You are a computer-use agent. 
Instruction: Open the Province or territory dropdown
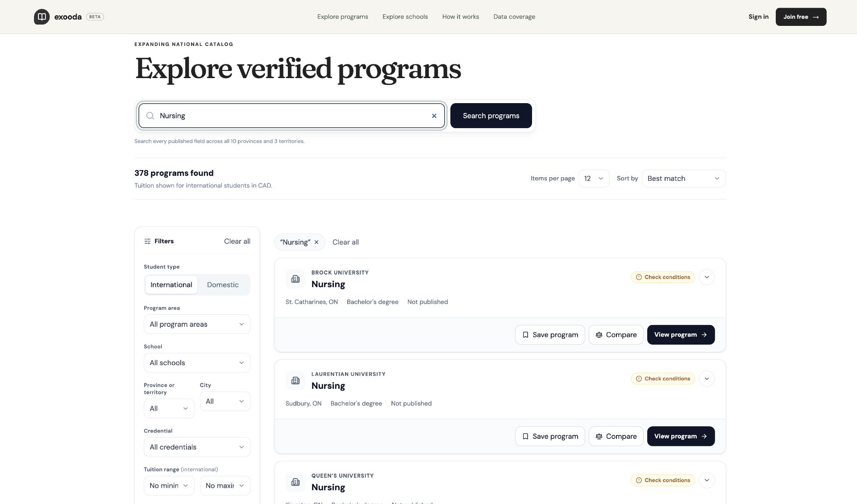coord(169,408)
